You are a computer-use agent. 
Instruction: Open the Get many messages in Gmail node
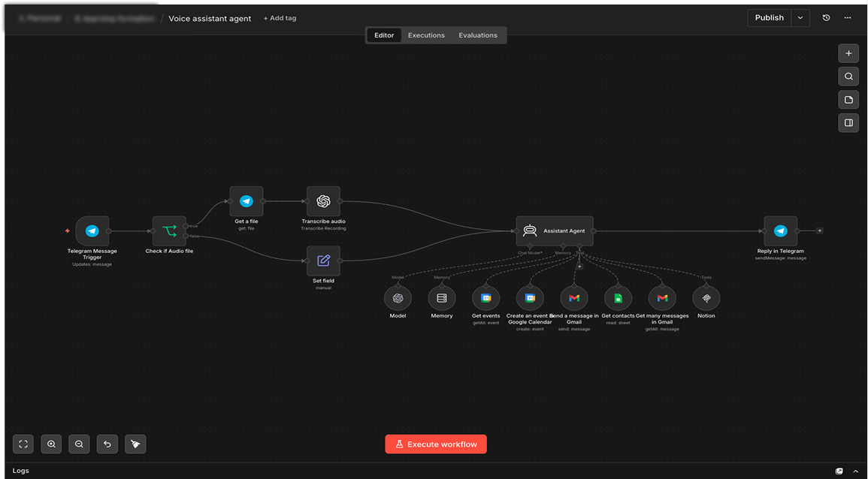click(662, 298)
